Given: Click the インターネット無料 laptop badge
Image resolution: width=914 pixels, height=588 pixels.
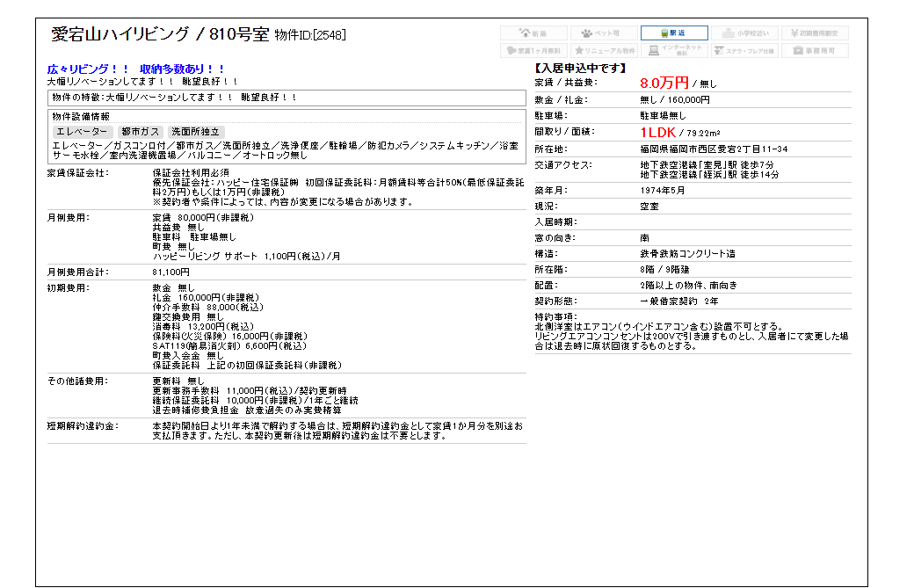Looking at the screenshot, I should (674, 51).
